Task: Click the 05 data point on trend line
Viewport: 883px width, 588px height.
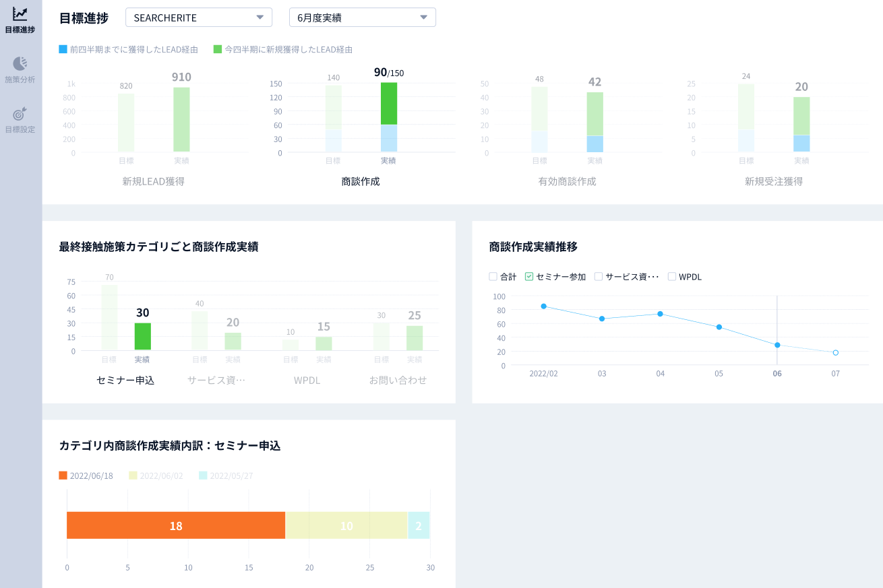Action: (719, 327)
